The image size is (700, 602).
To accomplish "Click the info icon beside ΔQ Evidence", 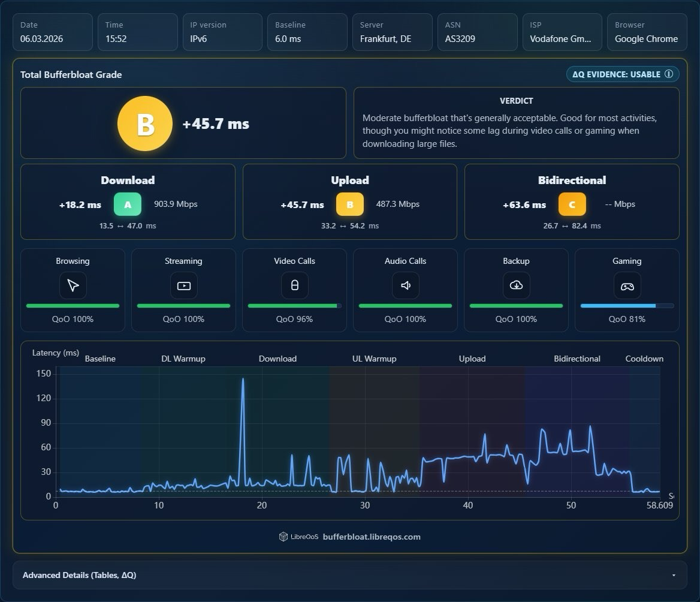I will 669,74.
